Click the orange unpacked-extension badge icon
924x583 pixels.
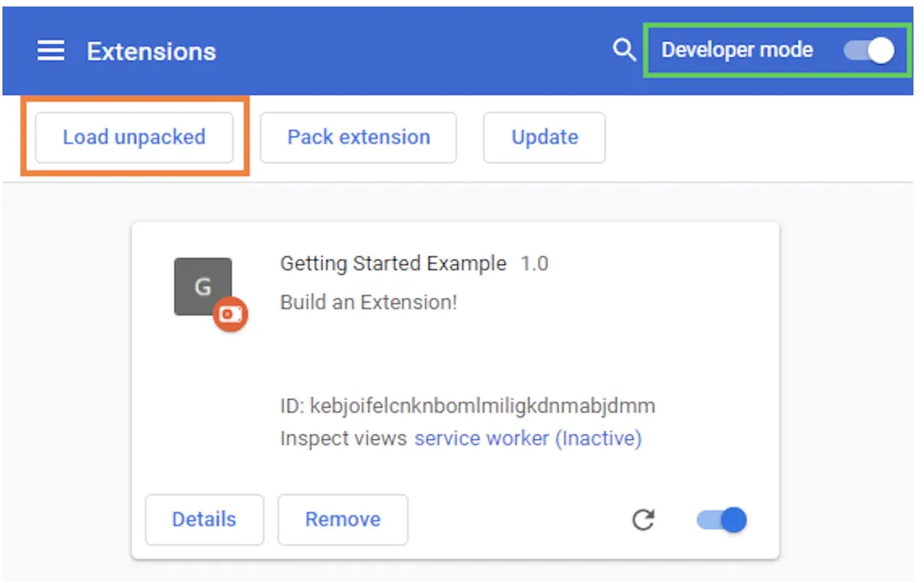point(231,314)
